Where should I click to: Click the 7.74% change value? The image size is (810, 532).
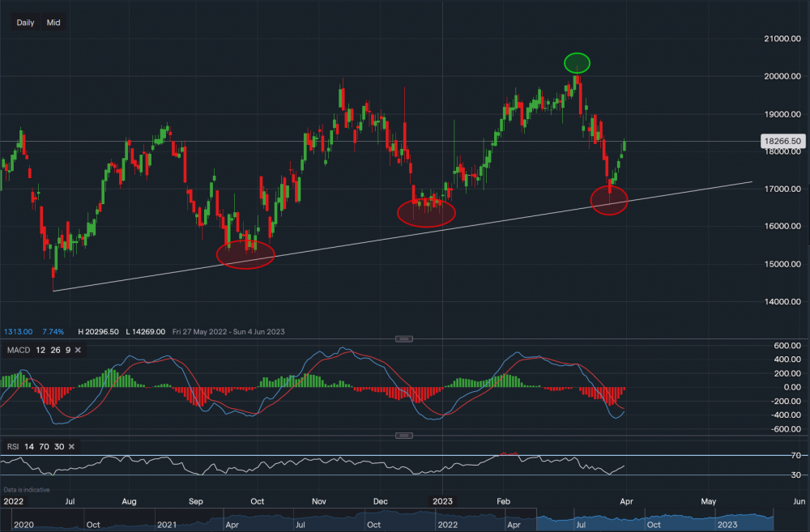click(x=53, y=331)
